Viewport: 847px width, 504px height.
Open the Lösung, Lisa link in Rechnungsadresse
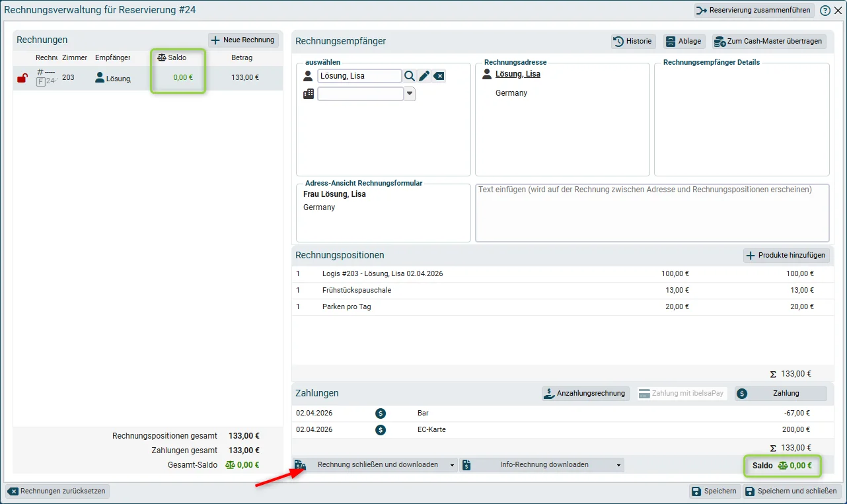[518, 74]
